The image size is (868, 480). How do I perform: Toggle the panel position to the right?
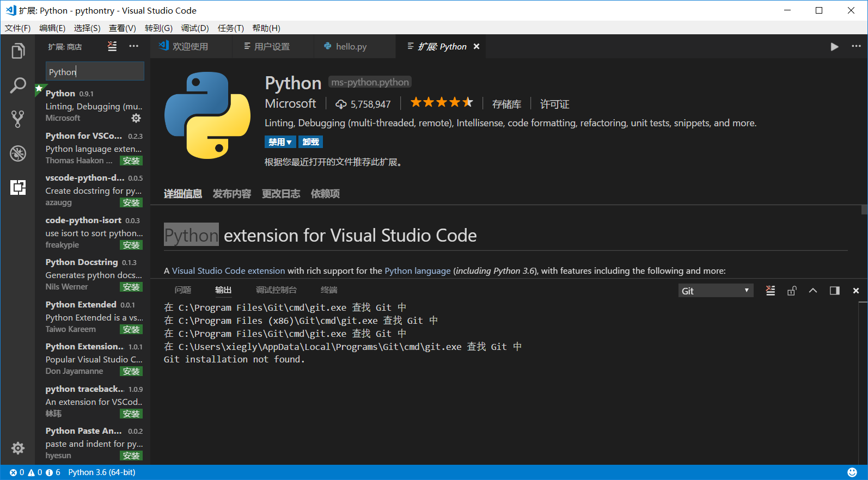(834, 291)
